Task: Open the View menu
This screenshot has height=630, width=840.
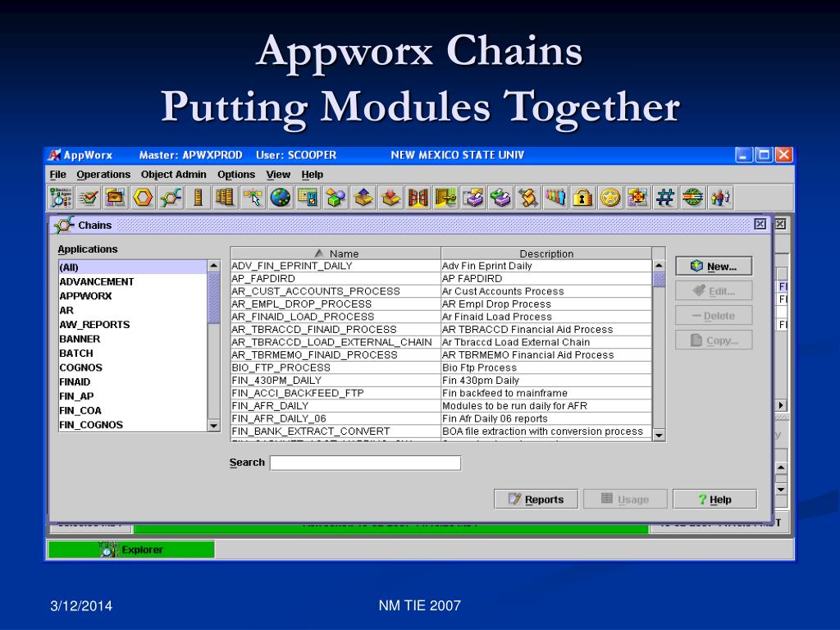Action: [278, 175]
